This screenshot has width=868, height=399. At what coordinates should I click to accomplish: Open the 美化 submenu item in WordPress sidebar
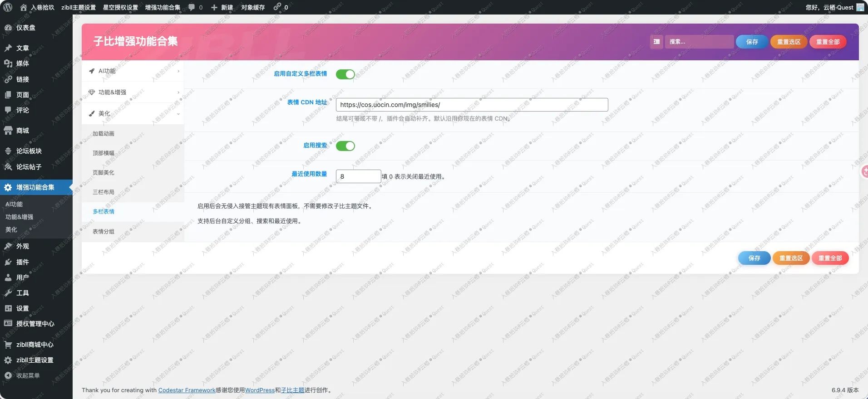11,229
